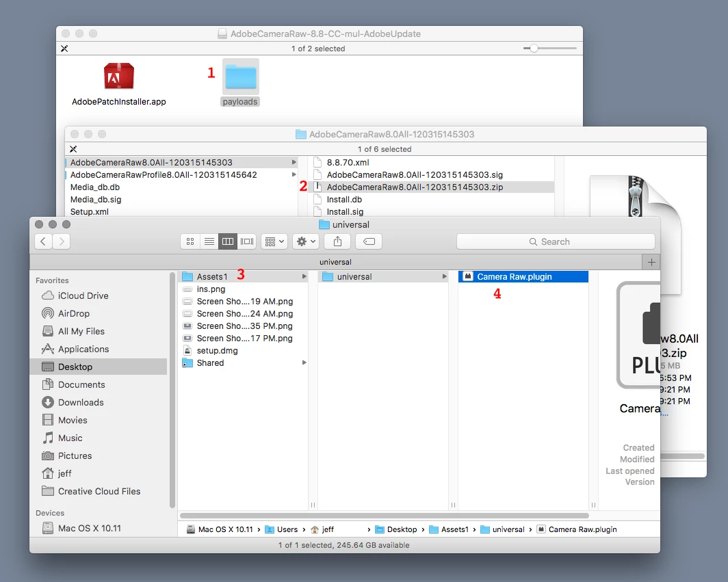
Task: Add a new Finder tab
Action: 651,262
